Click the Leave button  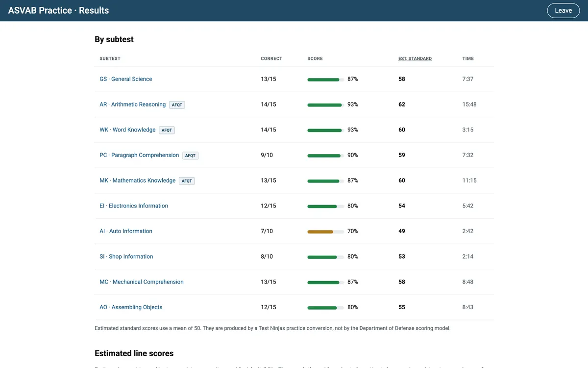point(563,10)
